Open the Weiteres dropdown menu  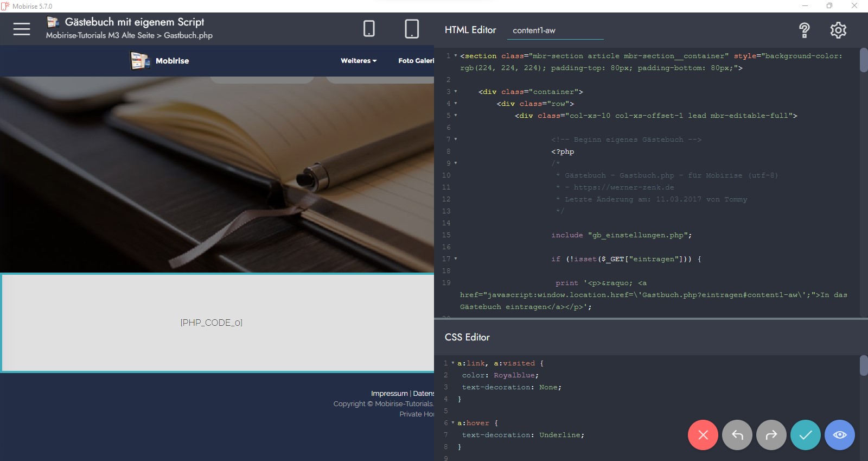coord(358,61)
